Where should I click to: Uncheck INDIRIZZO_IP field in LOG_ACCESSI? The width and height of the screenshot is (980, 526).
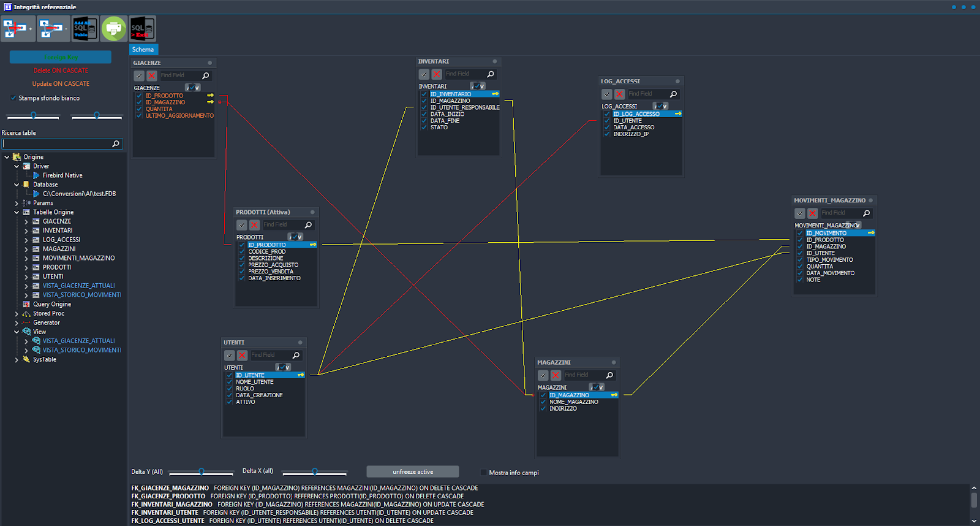[x=607, y=134]
